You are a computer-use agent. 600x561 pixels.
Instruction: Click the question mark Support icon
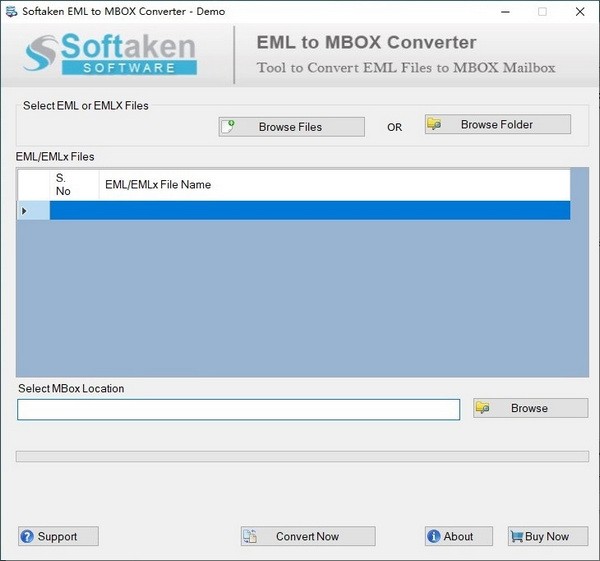click(x=27, y=536)
